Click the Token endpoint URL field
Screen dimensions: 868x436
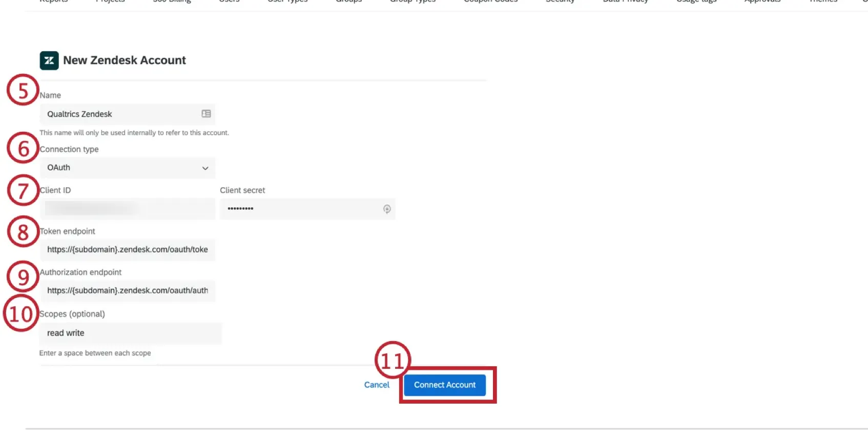[x=128, y=250]
